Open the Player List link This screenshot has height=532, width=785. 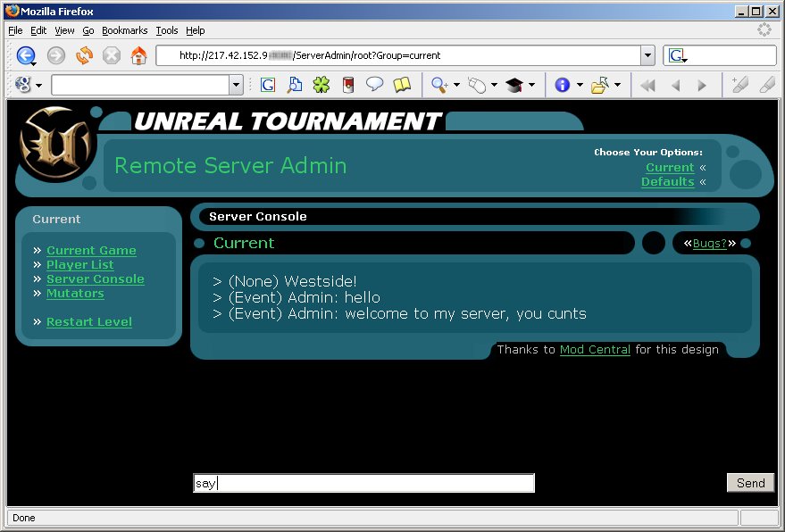(x=80, y=265)
